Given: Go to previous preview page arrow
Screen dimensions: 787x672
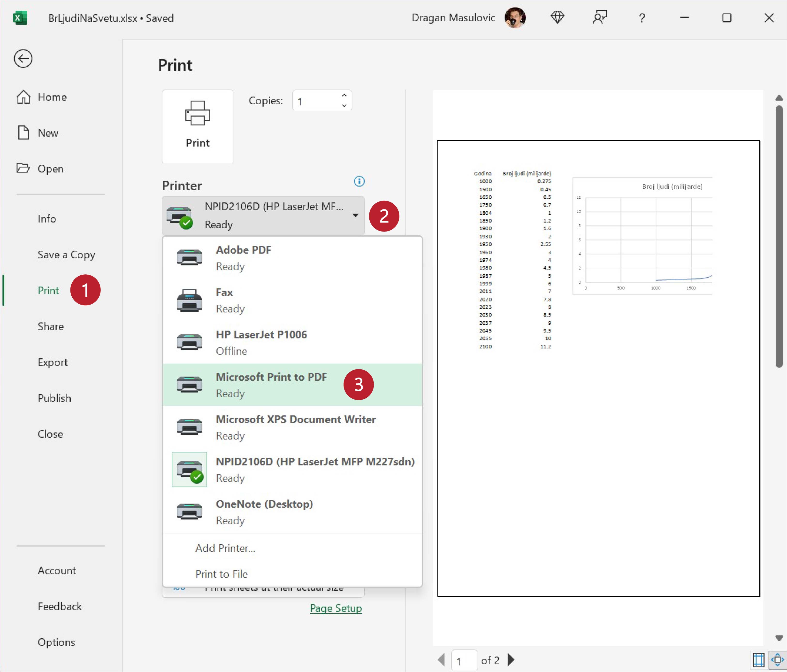Looking at the screenshot, I should coord(441,660).
